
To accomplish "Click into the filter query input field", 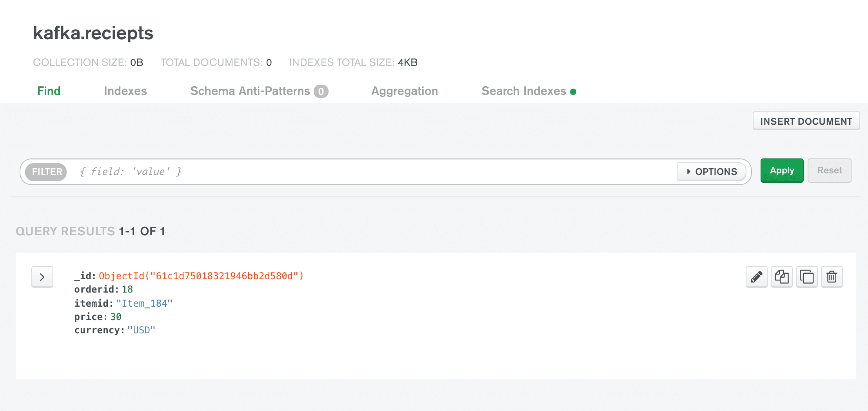I will tap(369, 172).
